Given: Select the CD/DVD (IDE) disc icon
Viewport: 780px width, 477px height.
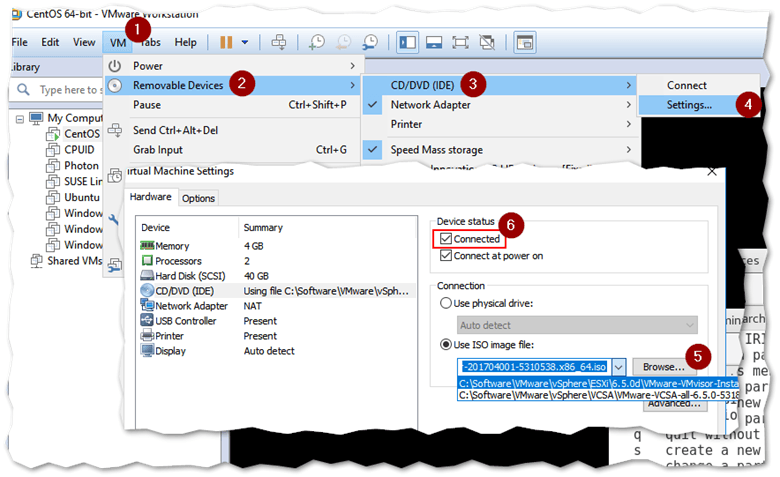Looking at the screenshot, I should coord(147,290).
